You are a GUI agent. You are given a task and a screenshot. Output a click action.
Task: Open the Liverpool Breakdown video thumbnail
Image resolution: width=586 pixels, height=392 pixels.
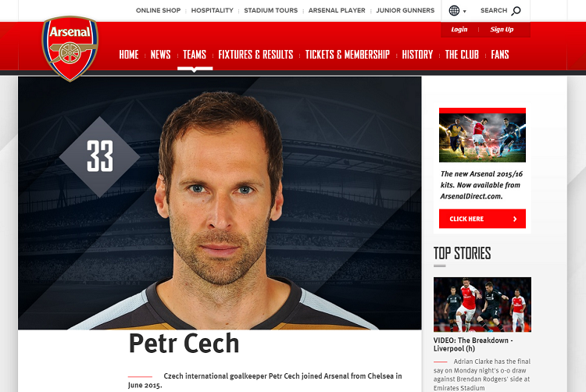[x=482, y=305]
